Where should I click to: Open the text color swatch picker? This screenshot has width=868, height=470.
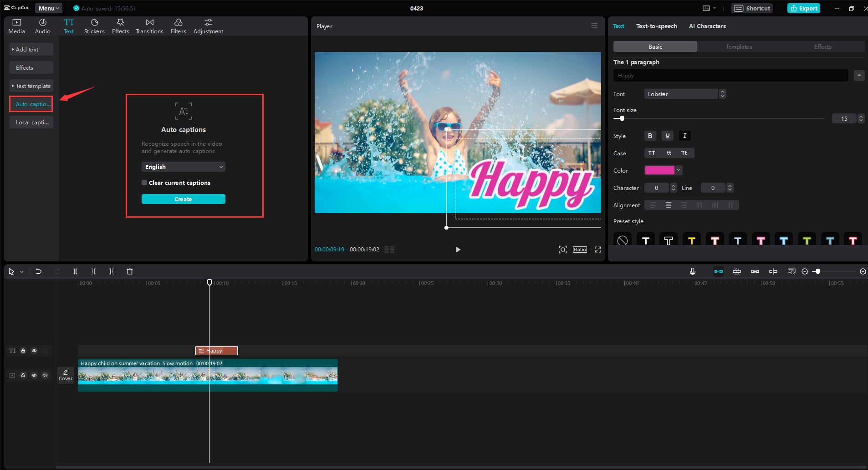[x=661, y=170]
